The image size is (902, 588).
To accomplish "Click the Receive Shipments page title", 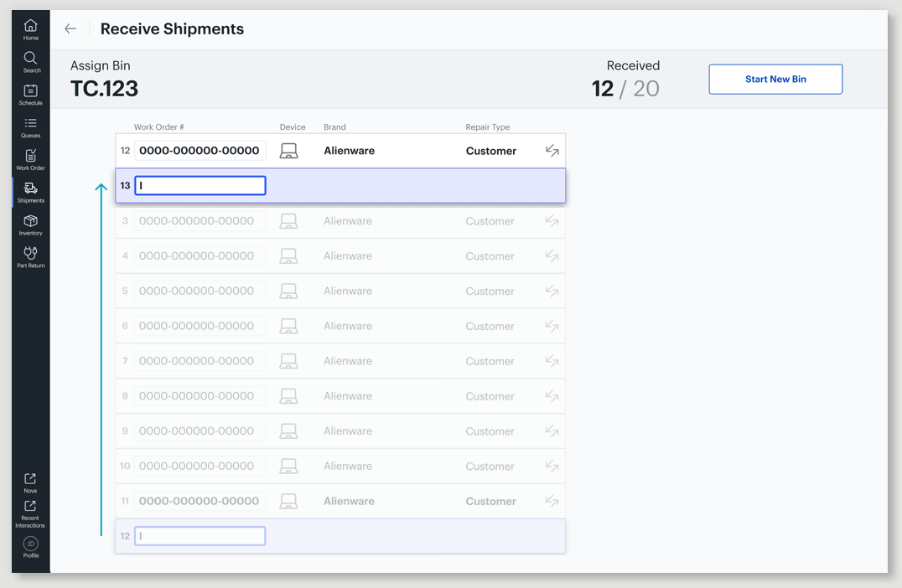I will [172, 28].
